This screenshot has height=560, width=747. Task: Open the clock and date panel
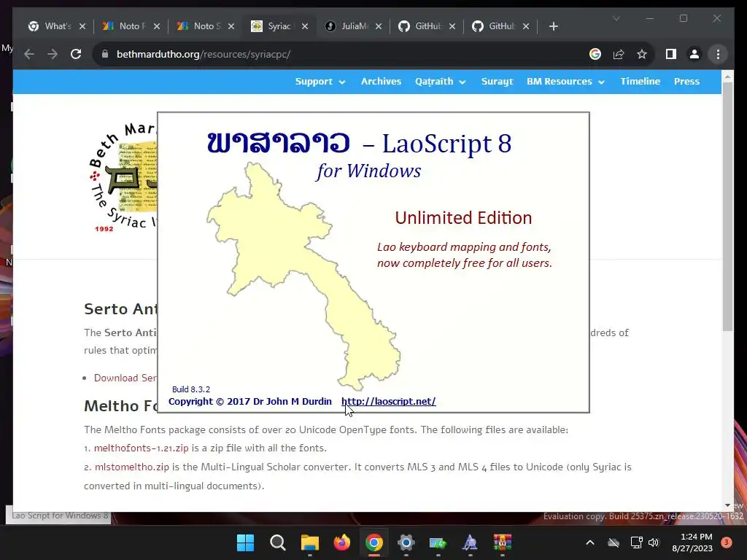[x=692, y=542]
